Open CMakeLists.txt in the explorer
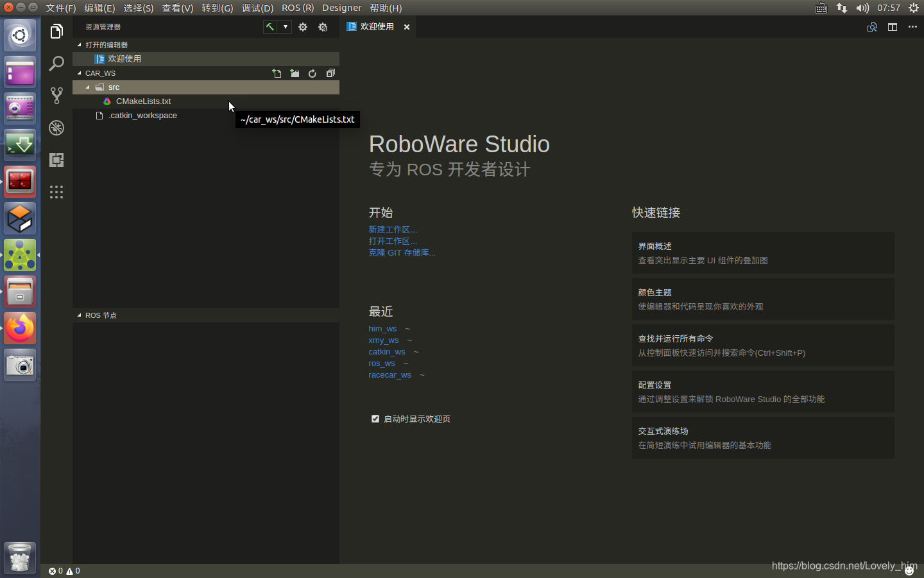The height and width of the screenshot is (578, 924). tap(206, 101)
